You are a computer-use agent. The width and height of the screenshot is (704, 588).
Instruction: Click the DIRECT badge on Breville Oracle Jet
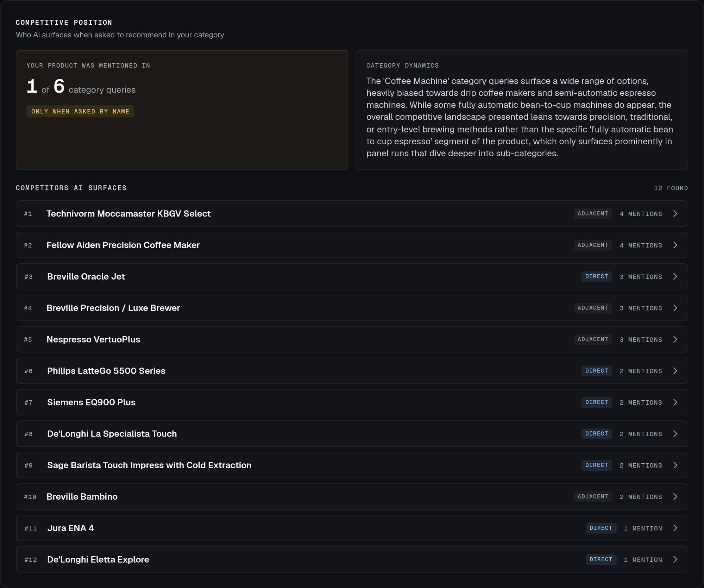[597, 277]
